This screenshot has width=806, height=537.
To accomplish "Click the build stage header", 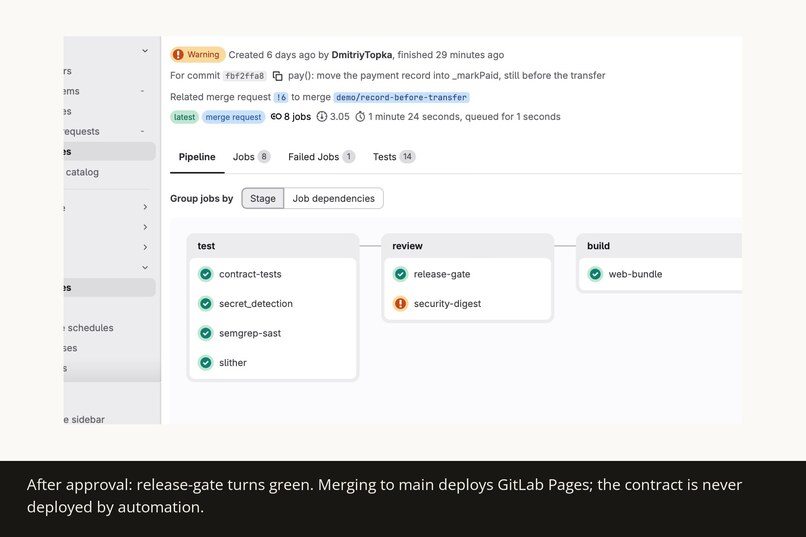I will click(598, 246).
